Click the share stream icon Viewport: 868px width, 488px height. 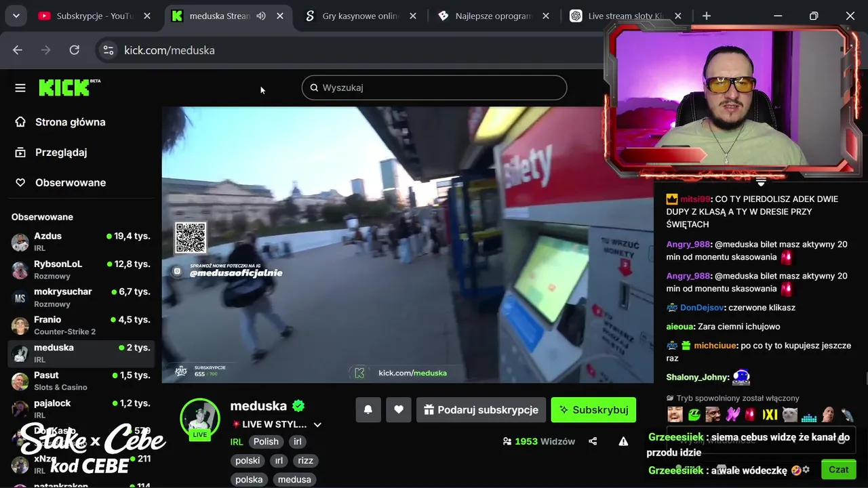[x=593, y=441]
